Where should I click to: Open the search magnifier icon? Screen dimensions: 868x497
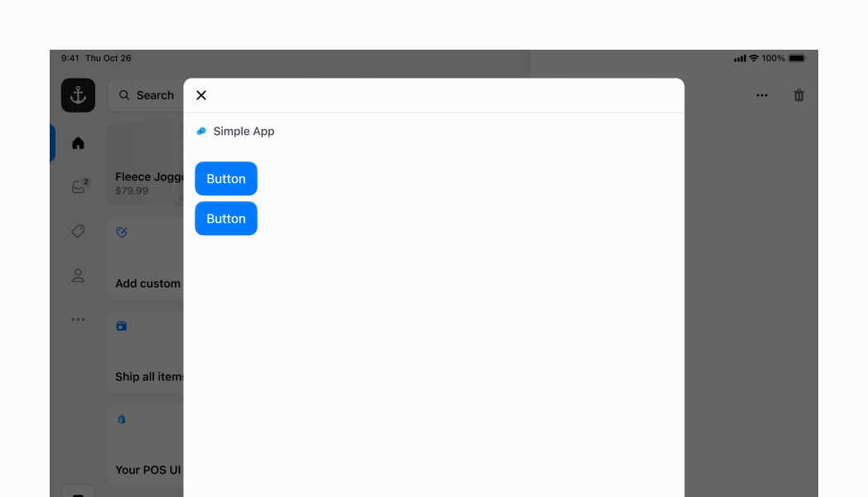click(123, 94)
